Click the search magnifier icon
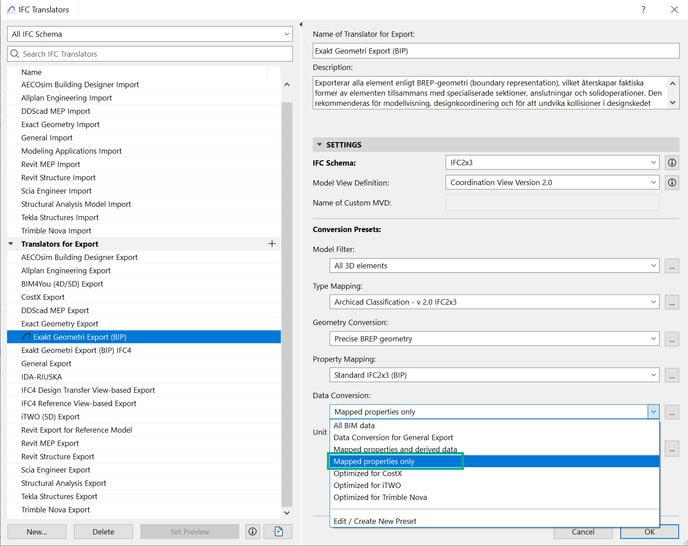The height and width of the screenshot is (546, 688). pos(14,54)
